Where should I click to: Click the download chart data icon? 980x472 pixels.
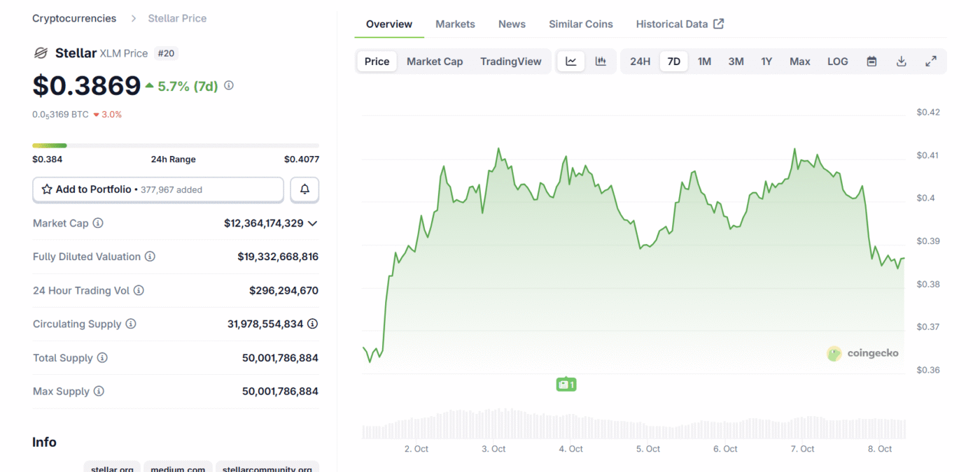coord(902,62)
